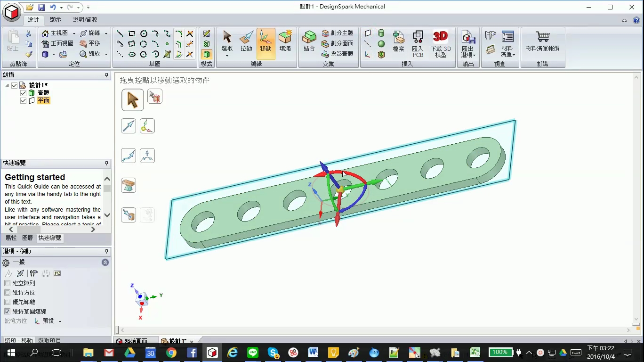644x362 pixels.
Task: Select the Ellipse sketch tool
Action: (132, 54)
